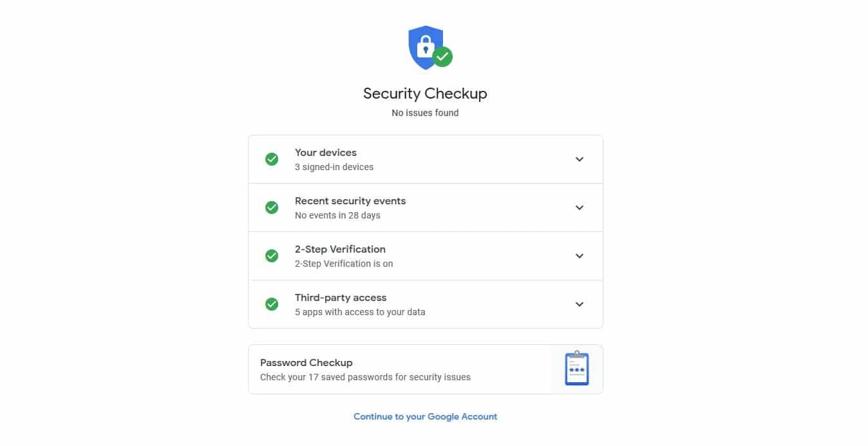
Task: Open the Password Checkup card title
Action: [307, 363]
